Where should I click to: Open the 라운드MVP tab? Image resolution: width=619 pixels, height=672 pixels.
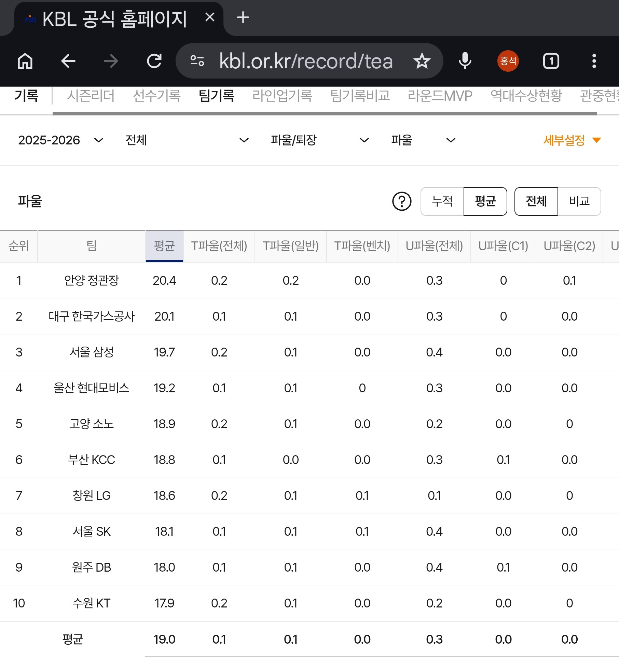(x=440, y=96)
